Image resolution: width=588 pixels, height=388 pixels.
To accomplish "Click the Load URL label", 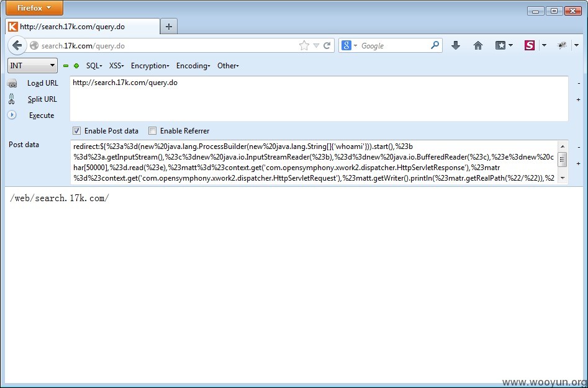I will pyautogui.click(x=43, y=83).
